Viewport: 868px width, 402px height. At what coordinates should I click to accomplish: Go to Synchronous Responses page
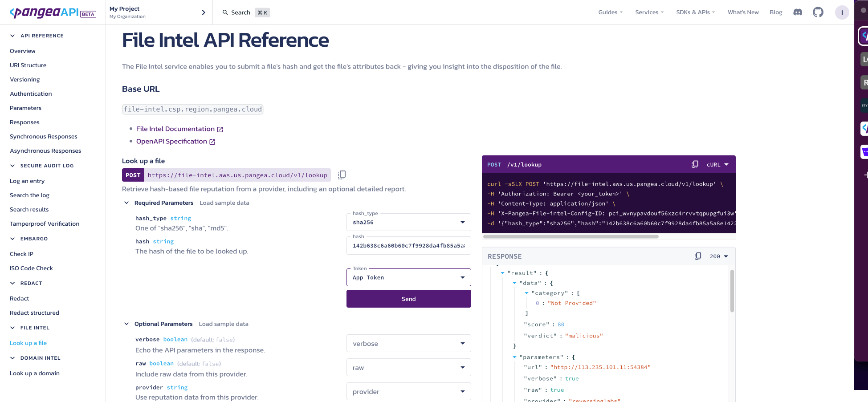tap(43, 136)
